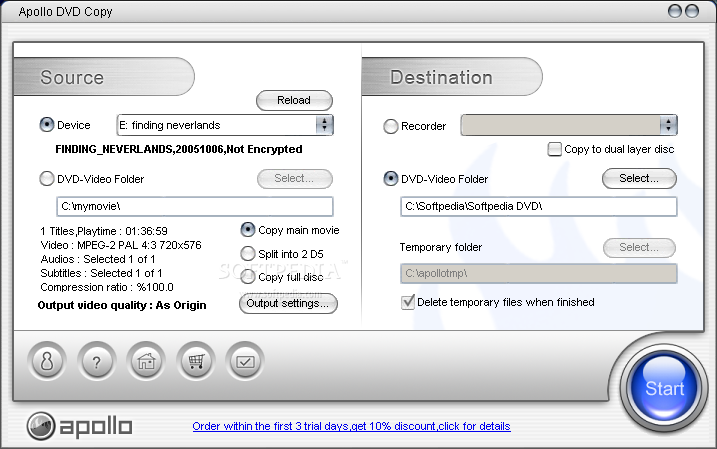The image size is (717, 449).
Task: Choose the Copy main movie option
Action: pyautogui.click(x=248, y=230)
